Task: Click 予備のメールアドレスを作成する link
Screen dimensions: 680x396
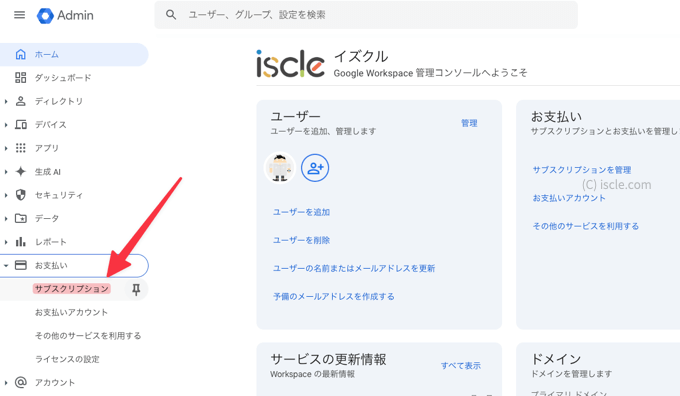Action: [333, 297]
